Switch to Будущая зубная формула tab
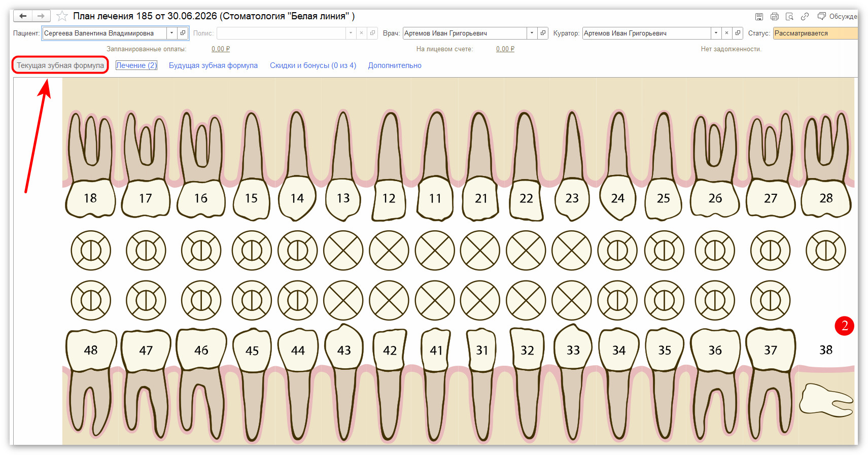The width and height of the screenshot is (868, 455). click(x=213, y=65)
